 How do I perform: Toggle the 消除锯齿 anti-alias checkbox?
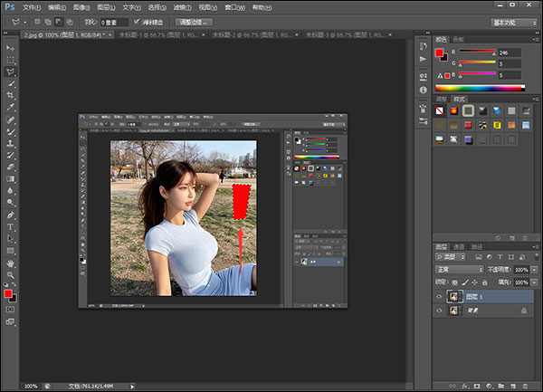click(x=136, y=20)
